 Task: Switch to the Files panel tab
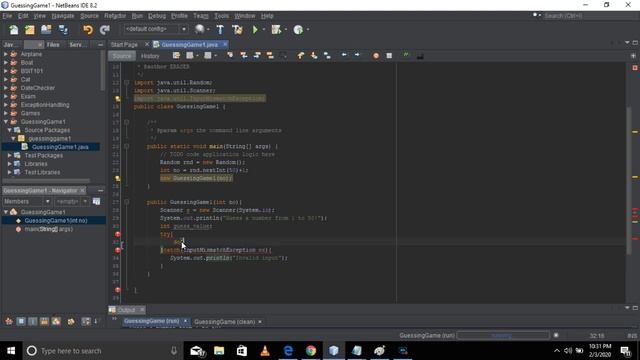pyautogui.click(x=53, y=44)
